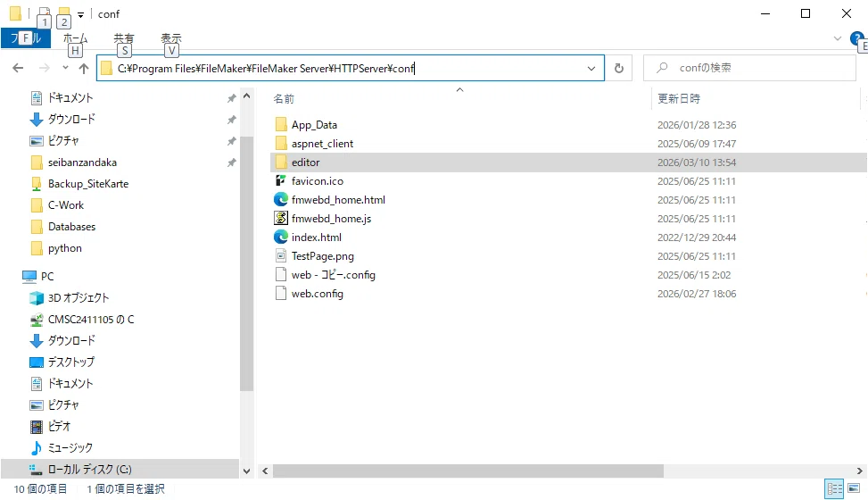Click the new folder quick access icon
The image size is (868, 500).
coord(64,13)
